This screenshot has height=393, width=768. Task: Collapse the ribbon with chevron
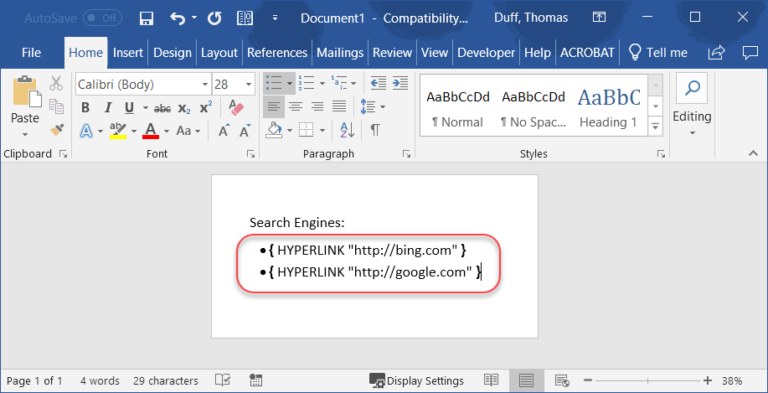[x=753, y=154]
